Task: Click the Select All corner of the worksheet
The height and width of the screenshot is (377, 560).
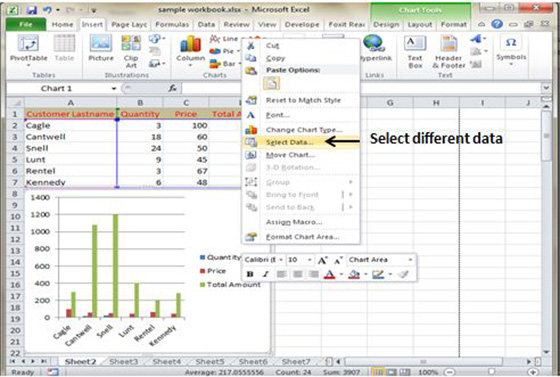Action: click(x=16, y=103)
